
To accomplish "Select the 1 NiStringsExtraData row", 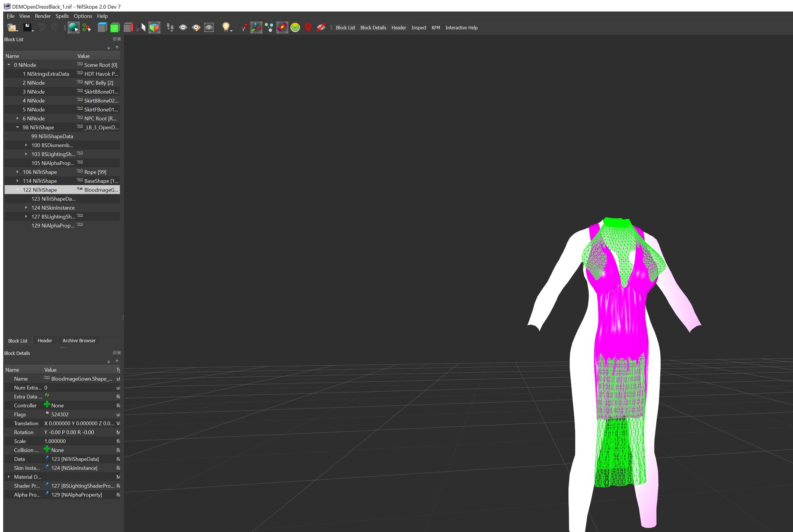I will pyautogui.click(x=62, y=74).
